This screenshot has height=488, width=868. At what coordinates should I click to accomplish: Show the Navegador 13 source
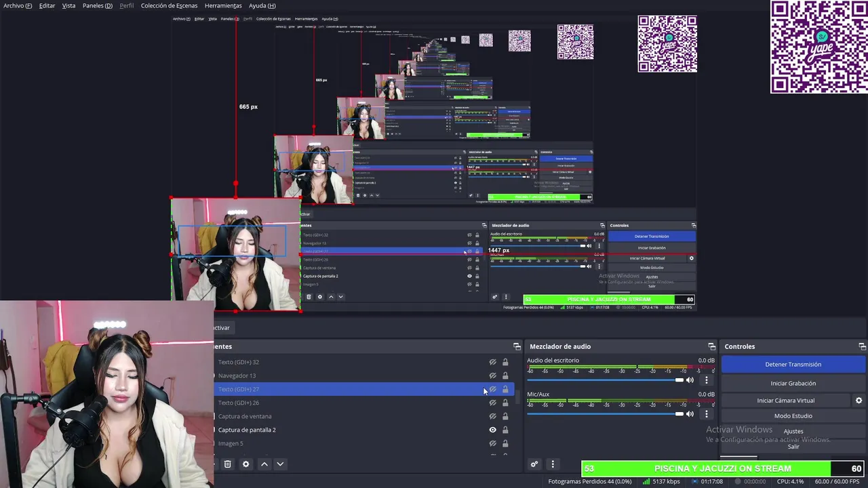(x=493, y=375)
